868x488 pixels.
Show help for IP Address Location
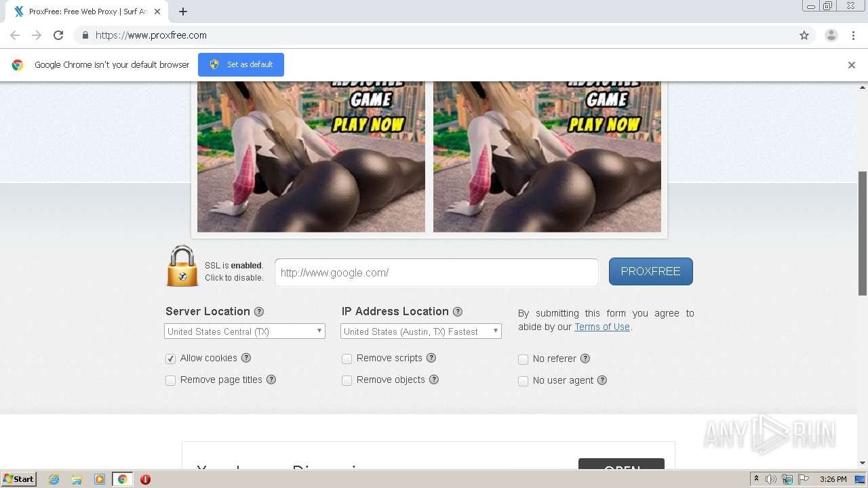(x=458, y=312)
